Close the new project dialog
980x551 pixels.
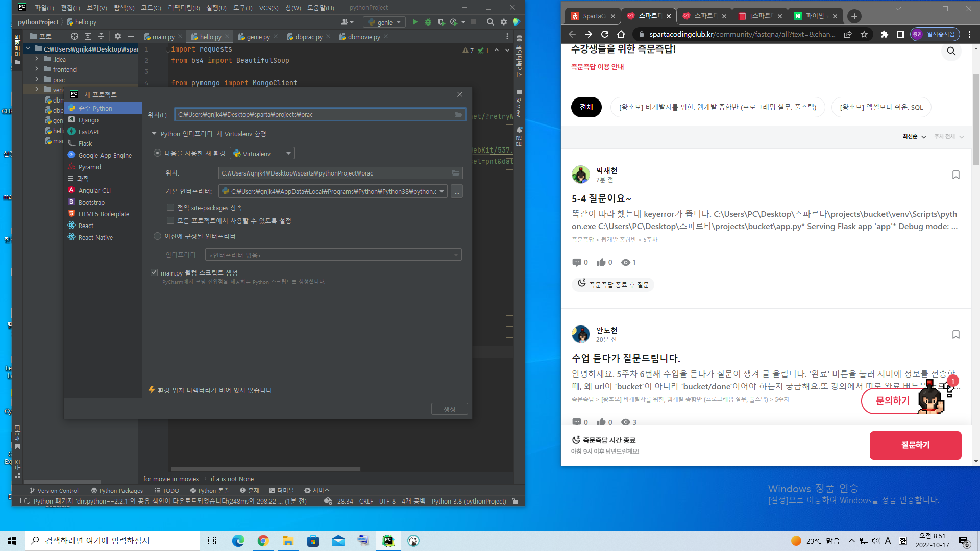point(460,94)
